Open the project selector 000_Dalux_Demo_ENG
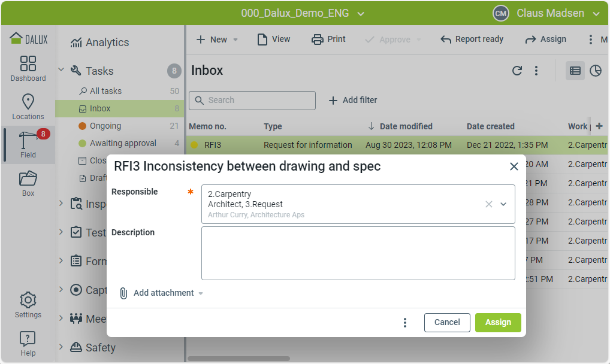610x364 pixels. coord(303,13)
